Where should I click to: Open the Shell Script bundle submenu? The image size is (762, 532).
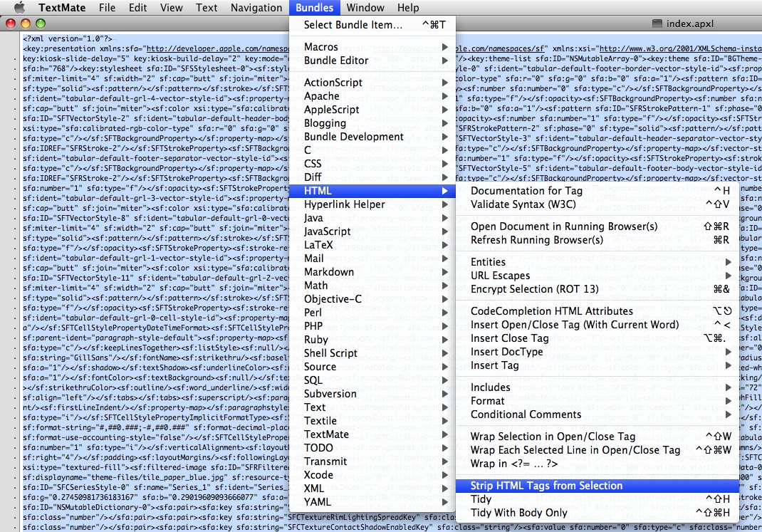pos(372,353)
